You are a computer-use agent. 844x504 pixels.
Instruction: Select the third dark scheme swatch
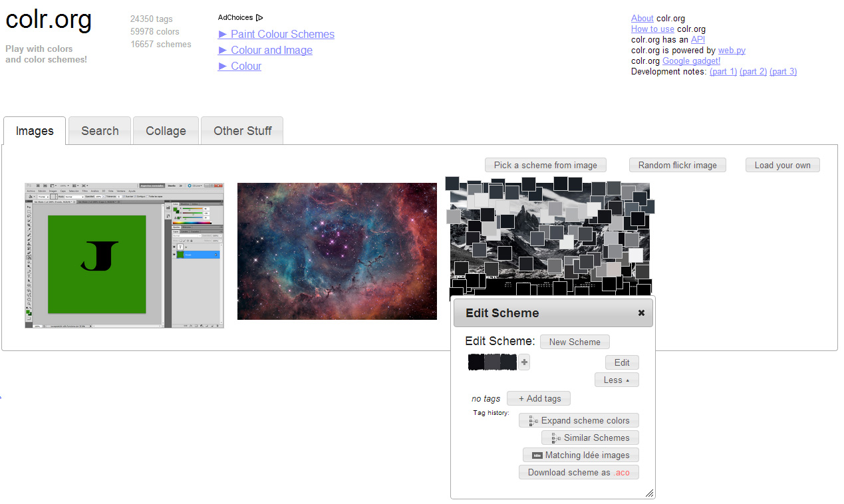(508, 362)
